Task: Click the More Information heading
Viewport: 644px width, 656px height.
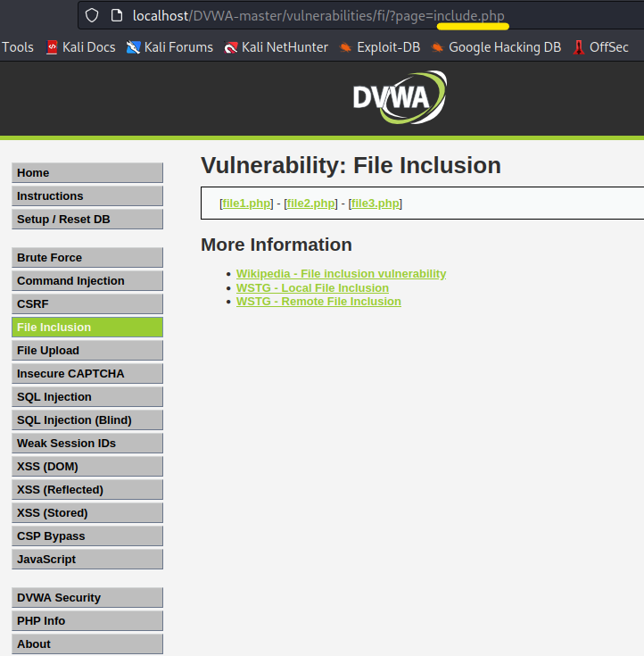Action: click(x=277, y=245)
